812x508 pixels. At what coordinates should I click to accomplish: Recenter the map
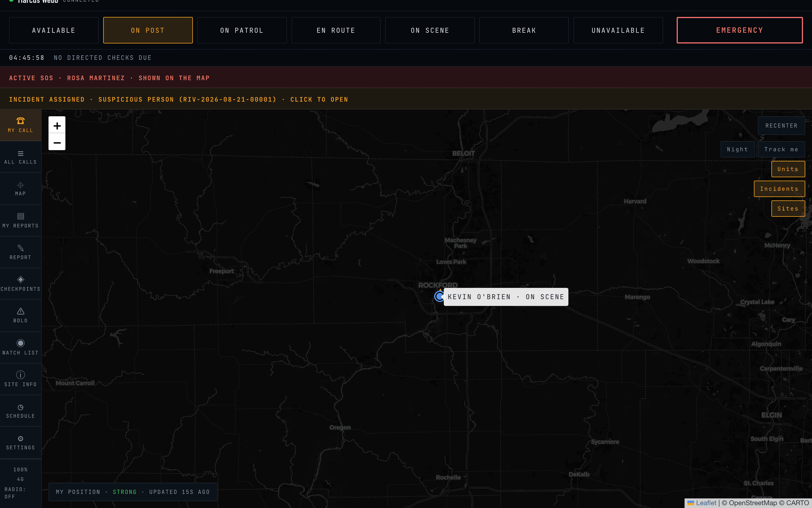coord(781,126)
